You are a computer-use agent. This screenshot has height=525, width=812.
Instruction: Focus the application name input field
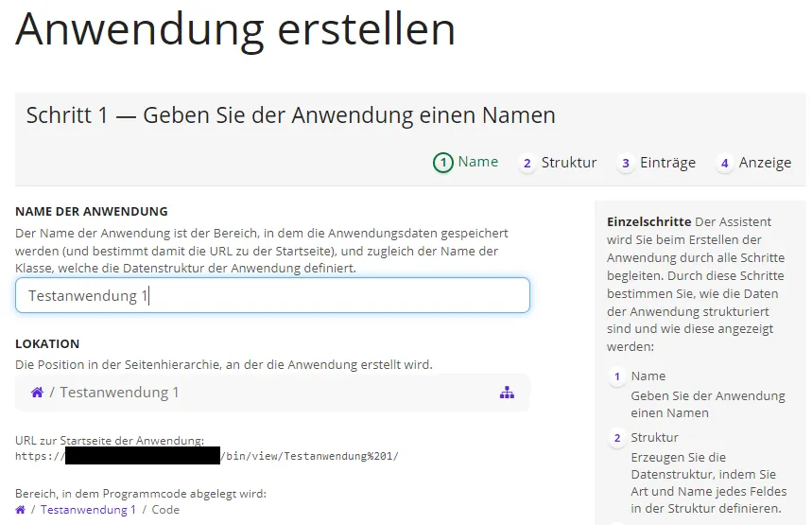coord(272,295)
